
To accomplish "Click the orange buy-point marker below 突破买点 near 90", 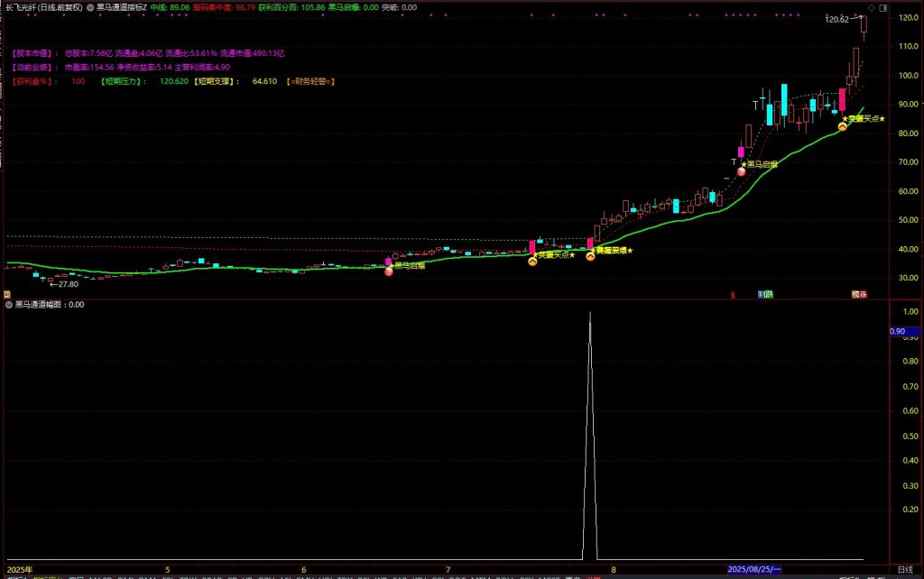I will (x=842, y=127).
